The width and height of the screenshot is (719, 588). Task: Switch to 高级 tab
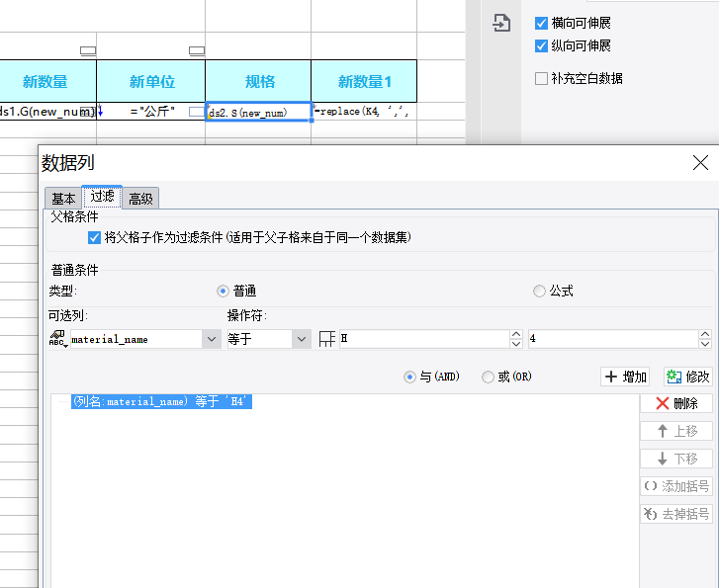point(140,199)
